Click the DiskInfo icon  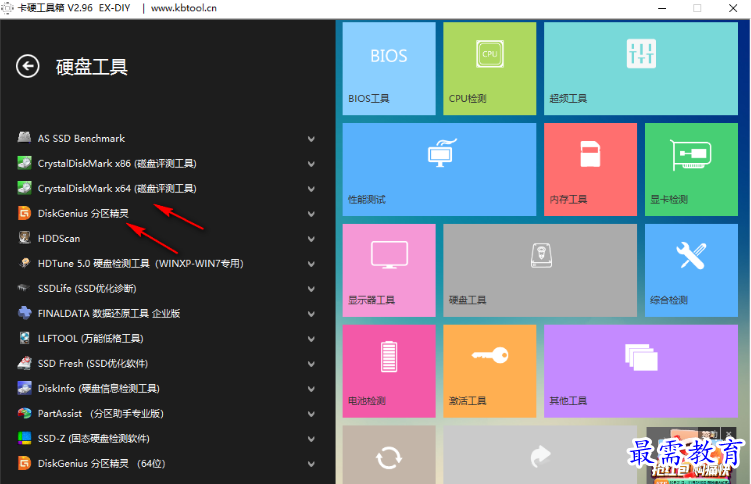pyautogui.click(x=24, y=388)
